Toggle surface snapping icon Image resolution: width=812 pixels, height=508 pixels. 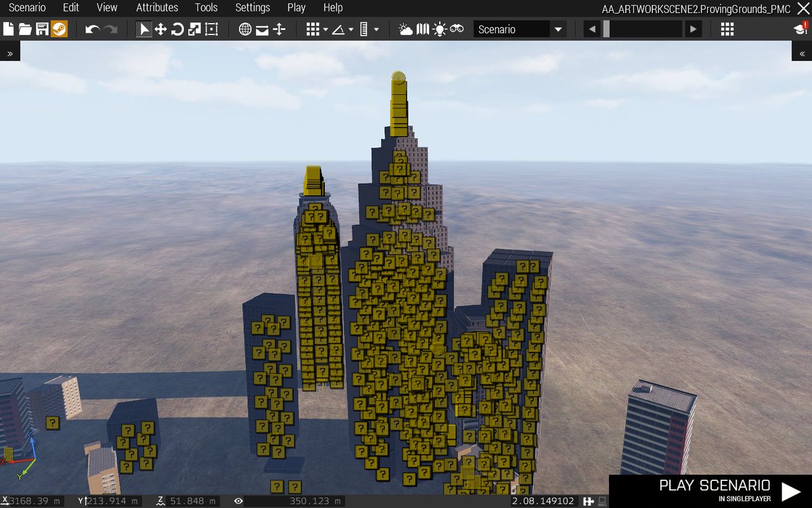tap(262, 29)
